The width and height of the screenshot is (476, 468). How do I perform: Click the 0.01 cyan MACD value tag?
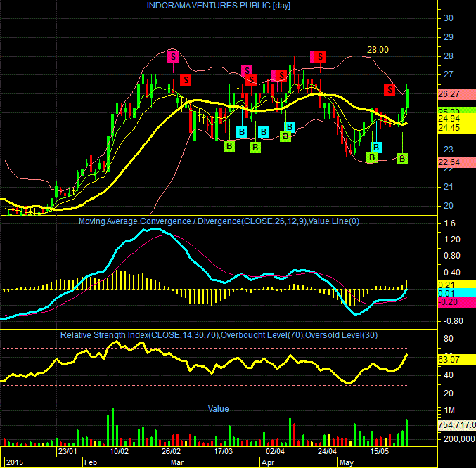(457, 293)
